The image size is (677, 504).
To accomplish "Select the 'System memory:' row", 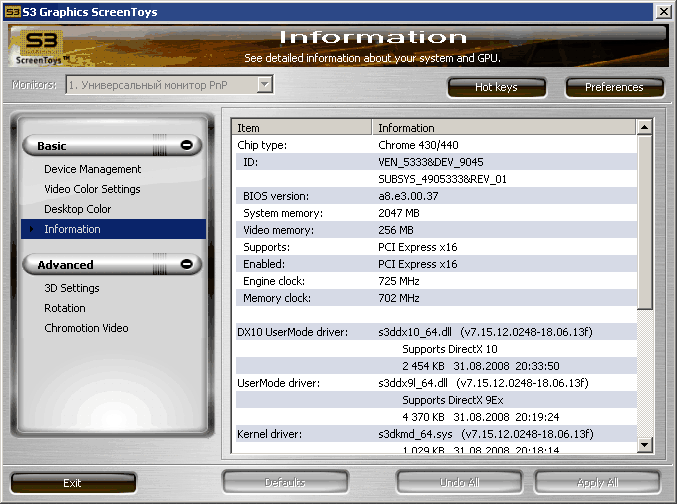I will coord(436,213).
